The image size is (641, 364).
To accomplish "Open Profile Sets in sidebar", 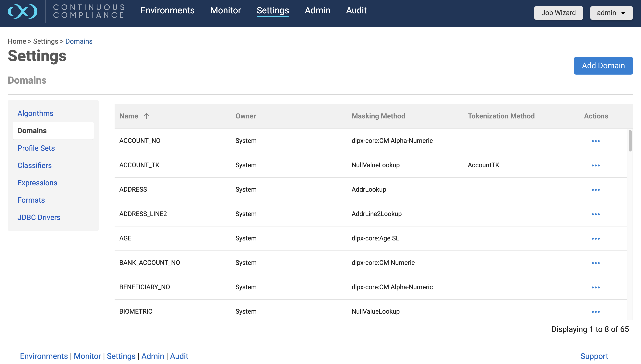I will (x=36, y=148).
